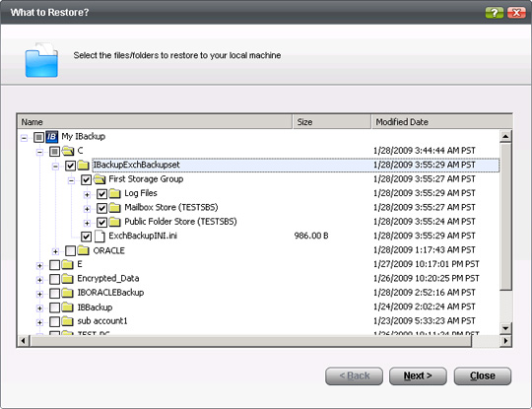This screenshot has width=532, height=409.
Task: Sort by the Size column header
Action: 332,122
